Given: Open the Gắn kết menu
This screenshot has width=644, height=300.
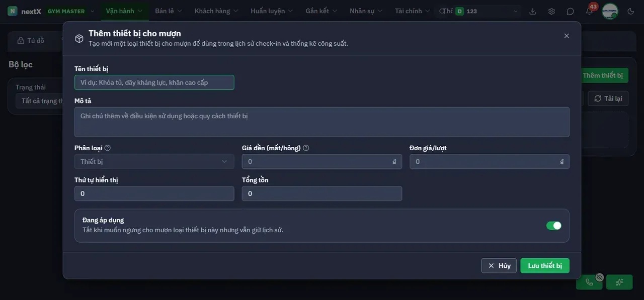Looking at the screenshot, I should 322,11.
